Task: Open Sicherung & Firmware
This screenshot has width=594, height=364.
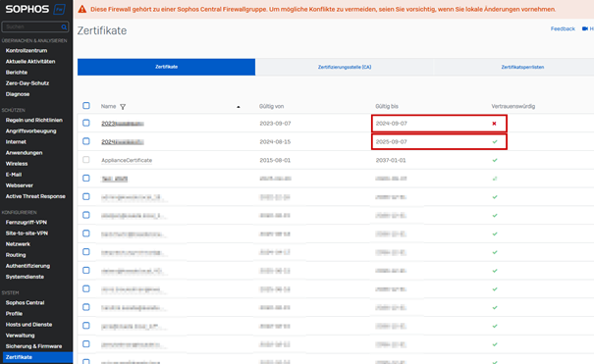Action: pyautogui.click(x=33, y=346)
